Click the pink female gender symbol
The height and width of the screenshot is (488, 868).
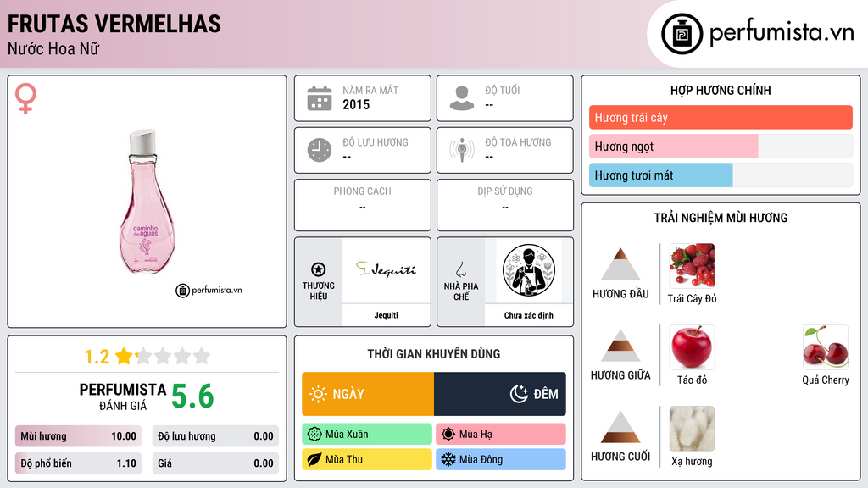click(x=25, y=98)
